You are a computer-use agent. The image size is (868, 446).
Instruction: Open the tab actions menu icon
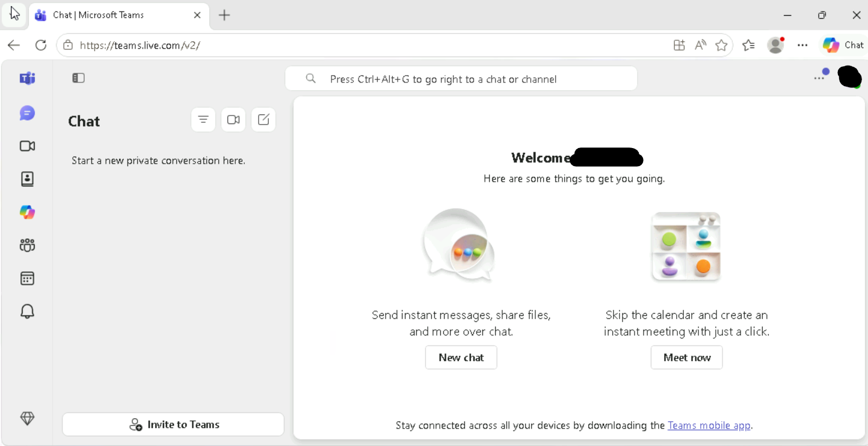[15, 15]
